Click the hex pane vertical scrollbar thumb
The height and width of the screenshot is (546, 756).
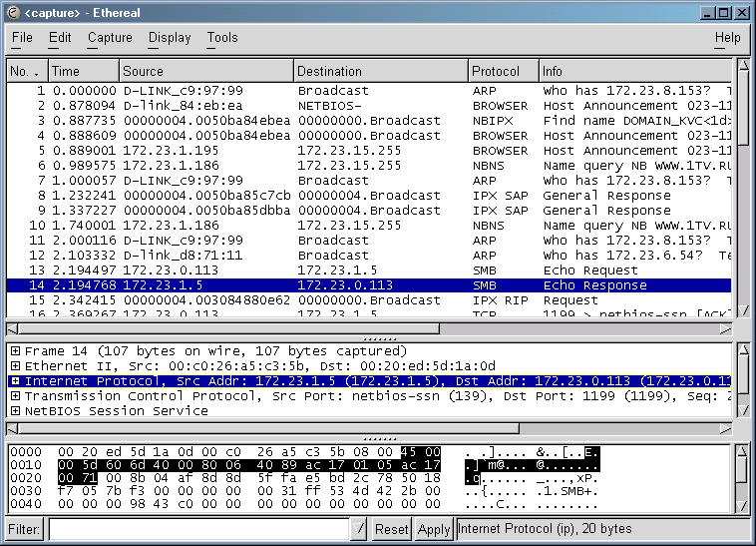click(742, 470)
